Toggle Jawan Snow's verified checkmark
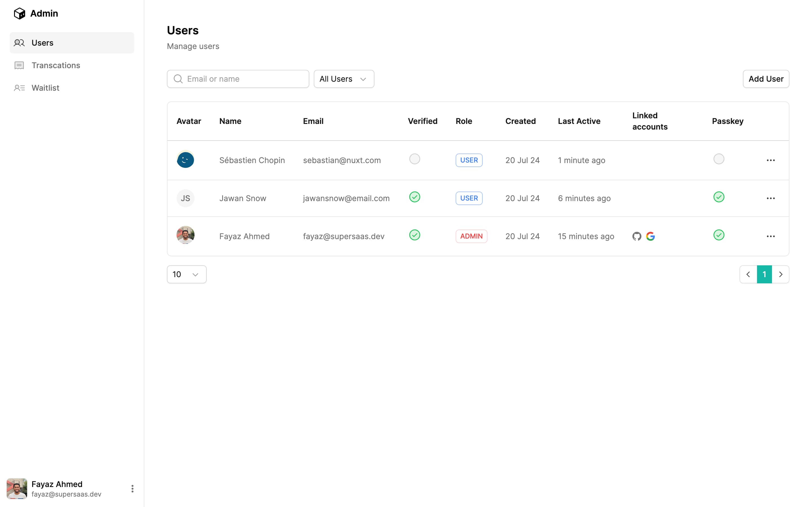The image size is (812, 507). pyautogui.click(x=414, y=197)
